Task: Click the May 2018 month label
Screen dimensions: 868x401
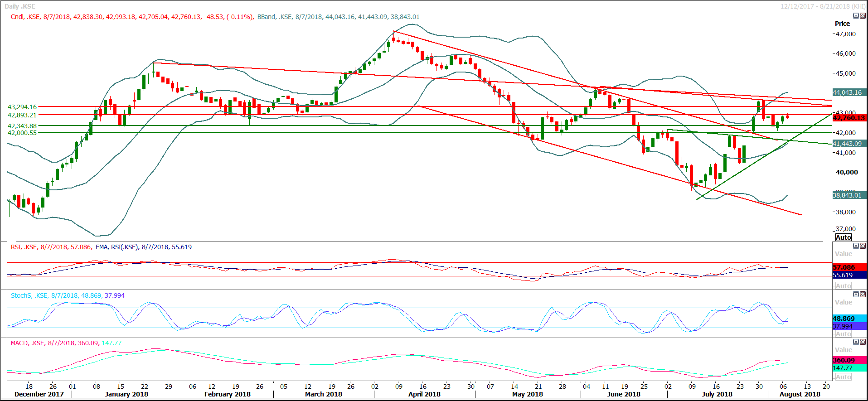Action: 528,394
